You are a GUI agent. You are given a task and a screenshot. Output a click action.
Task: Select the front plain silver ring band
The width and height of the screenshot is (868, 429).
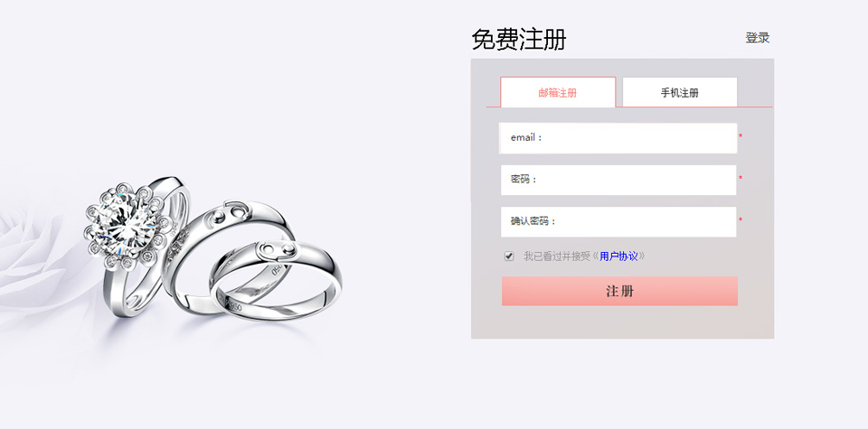[x=275, y=280]
